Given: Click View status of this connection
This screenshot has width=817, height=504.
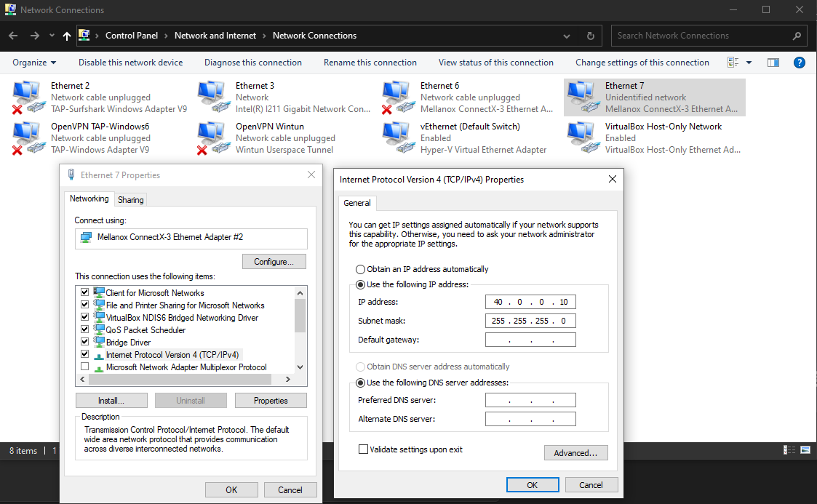Looking at the screenshot, I should [496, 63].
